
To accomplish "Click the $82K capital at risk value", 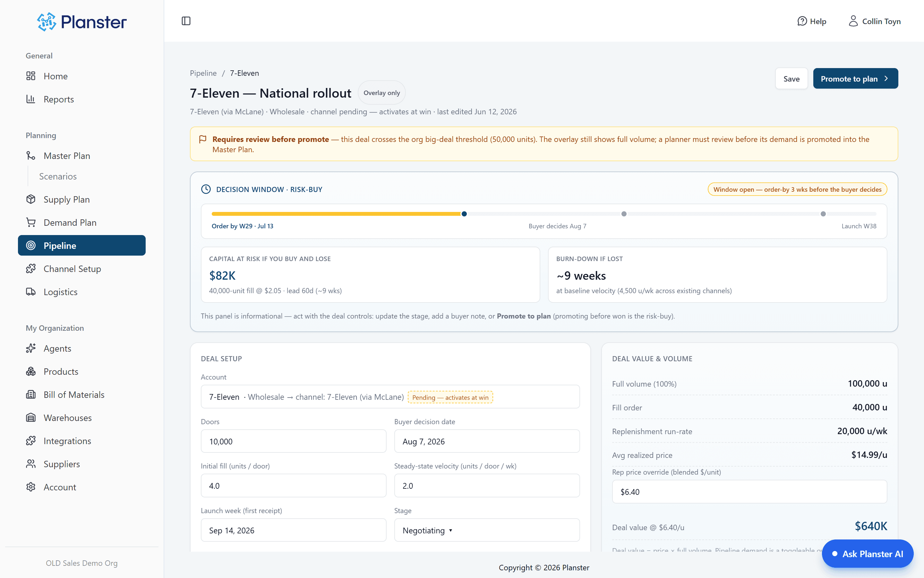I will [222, 276].
